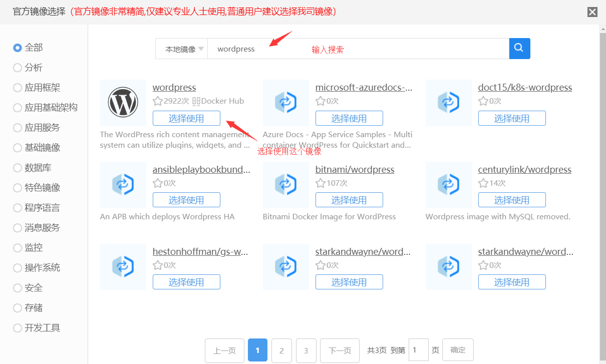Open the bitnami/wordpress title link
This screenshot has width=606, height=364.
(x=355, y=170)
